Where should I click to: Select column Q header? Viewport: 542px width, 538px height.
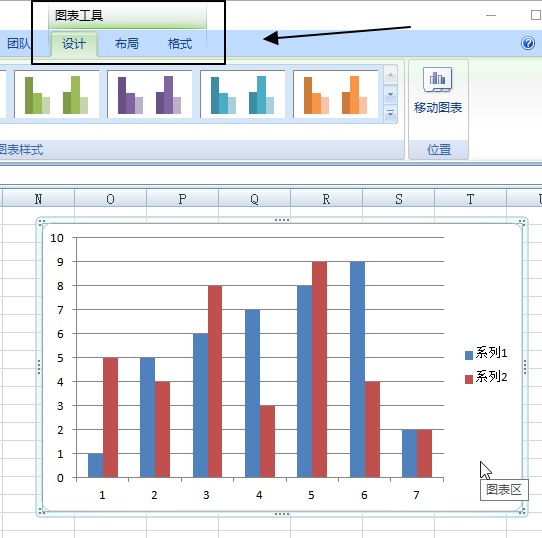click(x=254, y=199)
